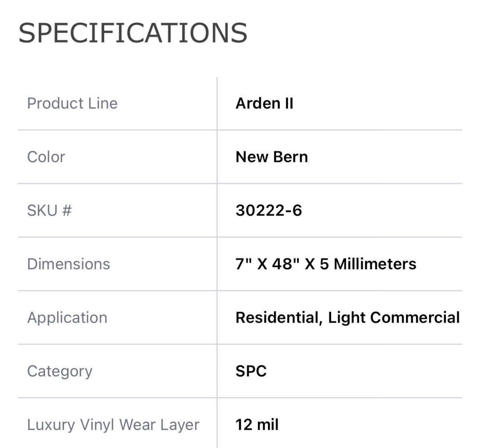Select the Dimensions label
The height and width of the screenshot is (448, 480).
68,264
